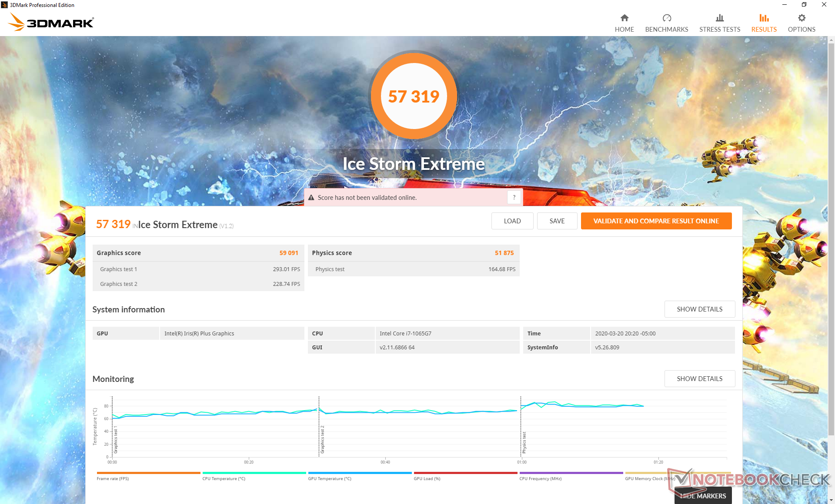835x504 pixels.
Task: Open Options via the gear icon
Action: click(x=801, y=18)
